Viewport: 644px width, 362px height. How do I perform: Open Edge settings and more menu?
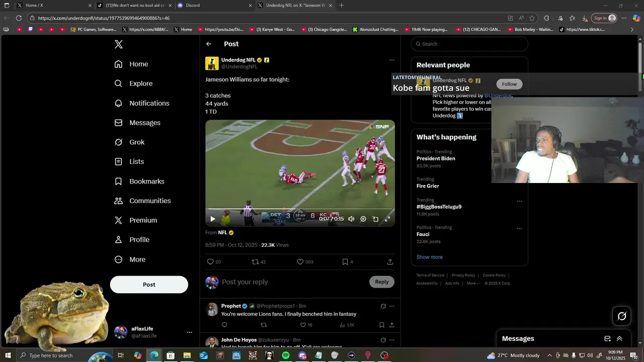[x=623, y=18]
